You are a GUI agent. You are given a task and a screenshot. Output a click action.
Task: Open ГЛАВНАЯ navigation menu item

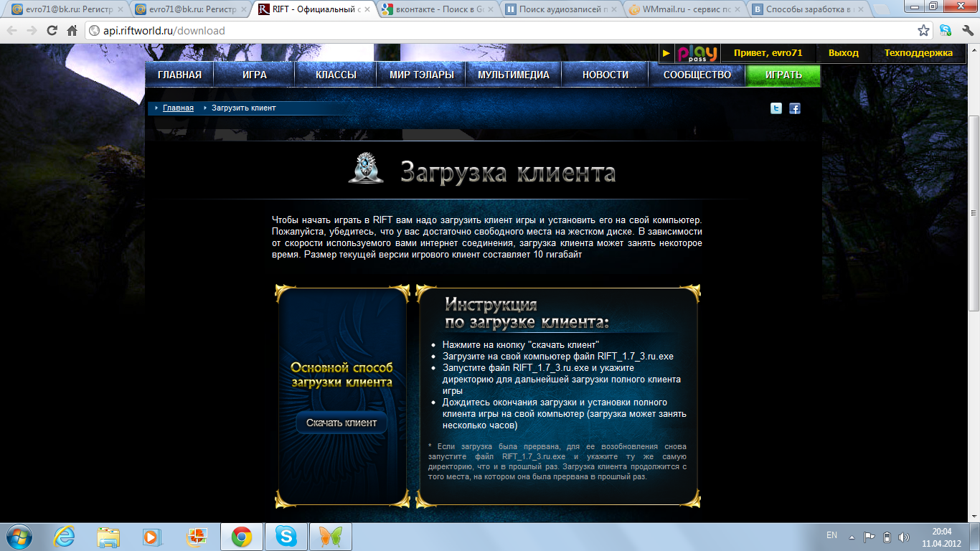(179, 75)
